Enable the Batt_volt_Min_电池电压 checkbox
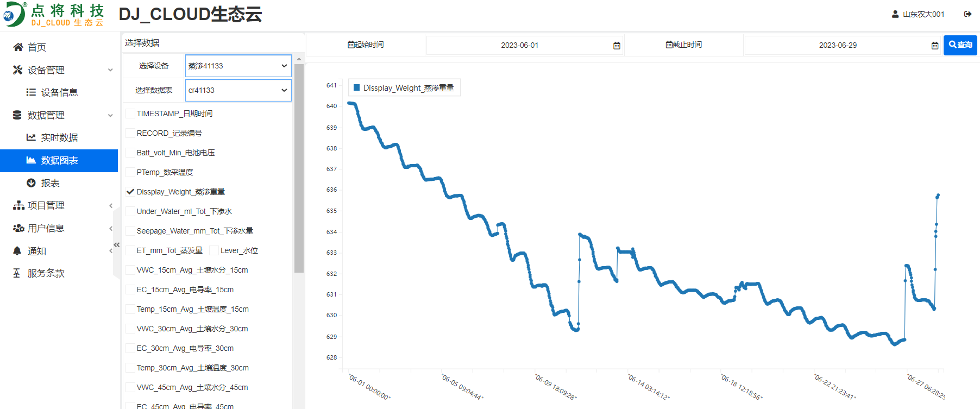 [x=130, y=153]
